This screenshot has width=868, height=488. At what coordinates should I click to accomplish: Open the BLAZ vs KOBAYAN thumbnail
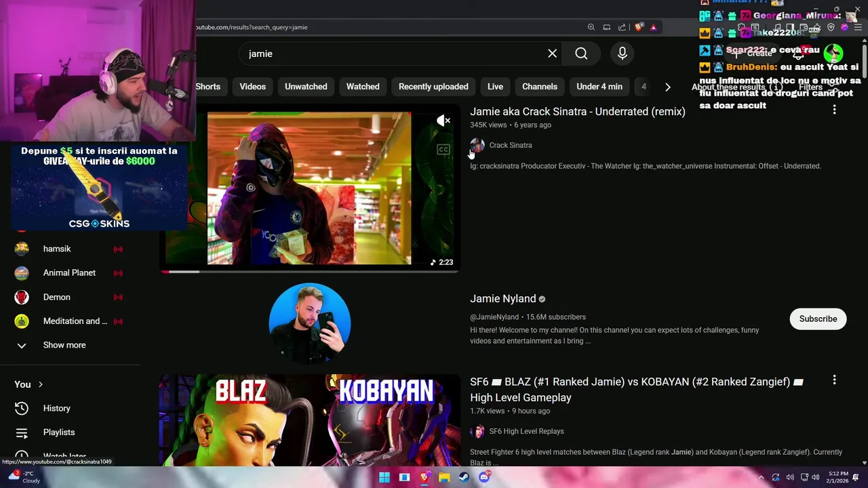(310, 420)
